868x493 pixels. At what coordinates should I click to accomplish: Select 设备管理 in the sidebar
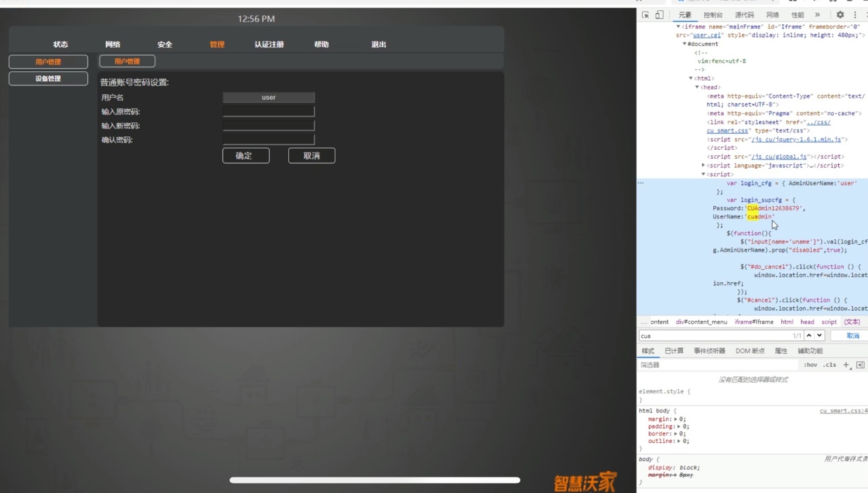coord(48,79)
